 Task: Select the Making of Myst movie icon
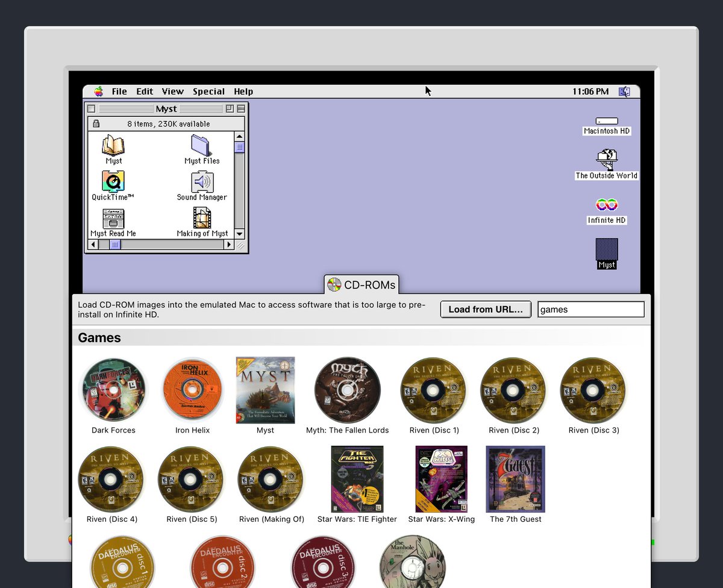pos(202,218)
